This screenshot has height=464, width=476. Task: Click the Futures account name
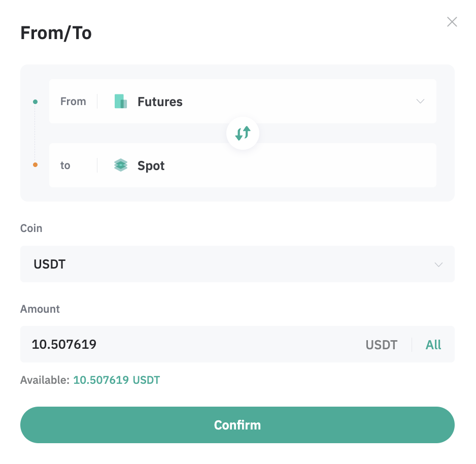[160, 102]
